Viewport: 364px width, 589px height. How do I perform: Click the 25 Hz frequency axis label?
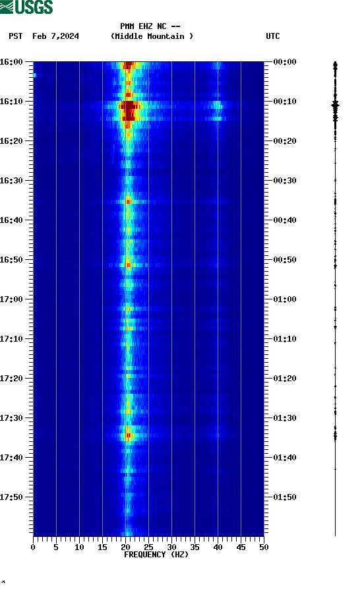coord(148,547)
